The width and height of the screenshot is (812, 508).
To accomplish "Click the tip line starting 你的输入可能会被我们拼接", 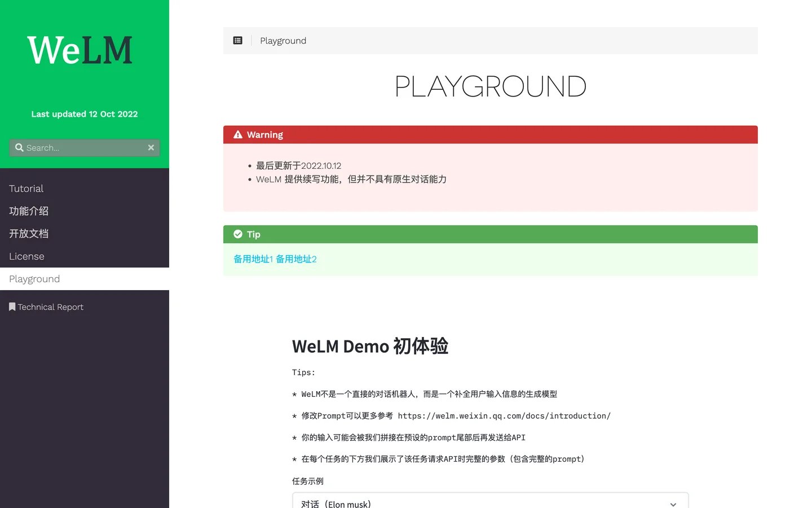I will (x=409, y=437).
